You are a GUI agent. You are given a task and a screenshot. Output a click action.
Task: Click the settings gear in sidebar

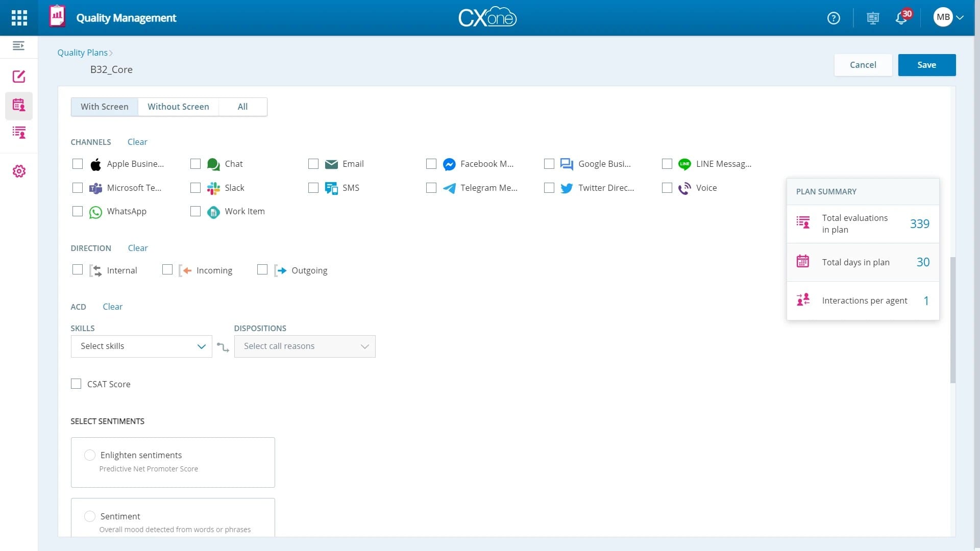(19, 171)
